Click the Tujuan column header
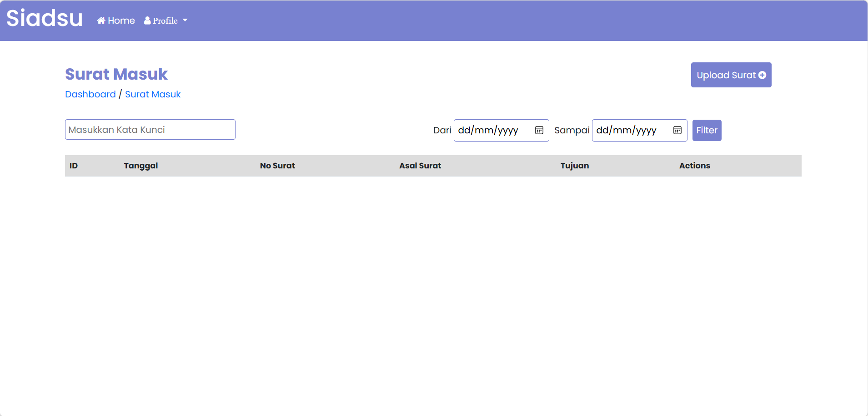The height and width of the screenshot is (416, 868). [574, 166]
